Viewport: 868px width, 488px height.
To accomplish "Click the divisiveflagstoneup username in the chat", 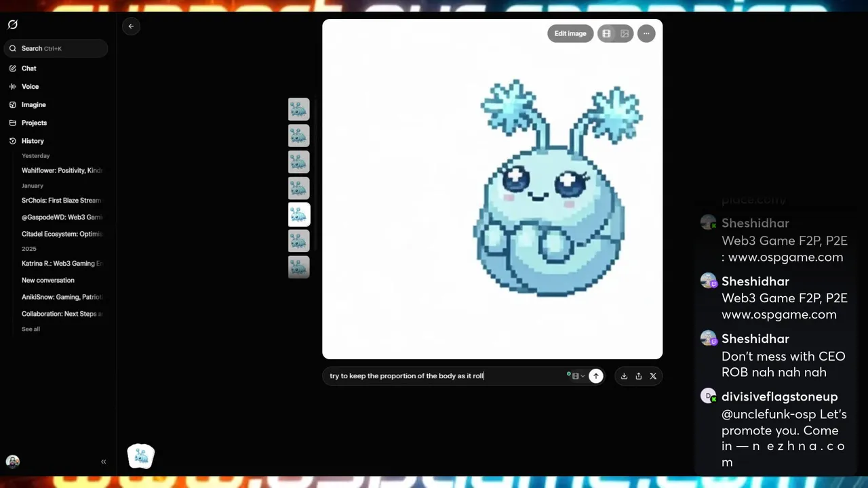I will click(x=779, y=396).
